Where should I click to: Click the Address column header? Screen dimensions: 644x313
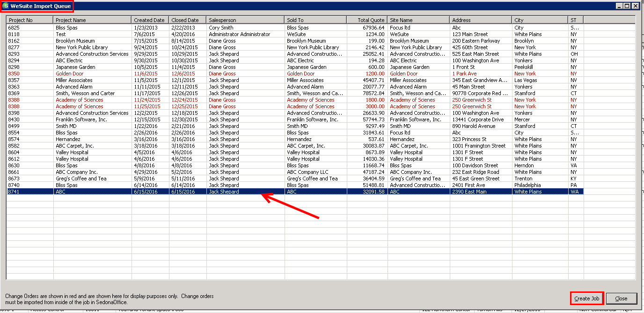(x=481, y=20)
